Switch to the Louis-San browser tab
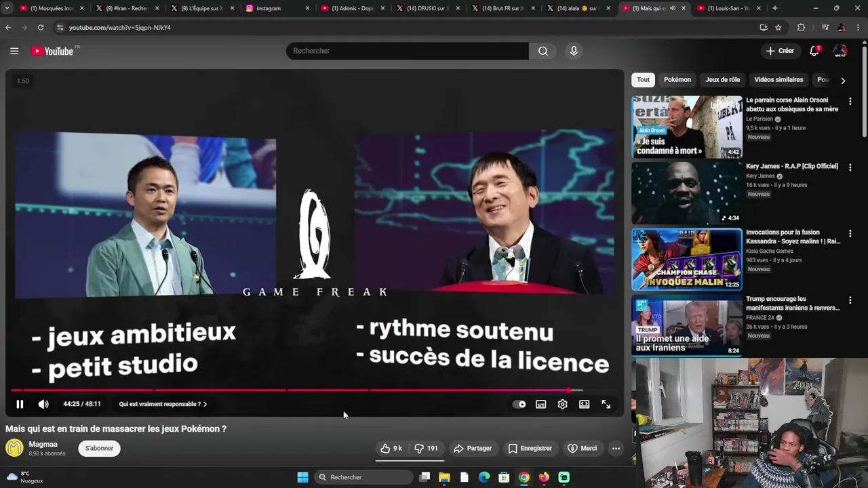The image size is (868, 488). [728, 8]
